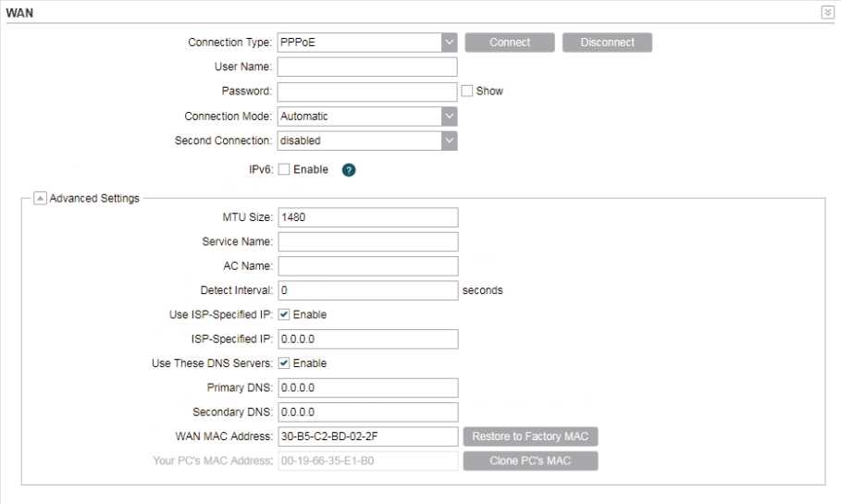The image size is (841, 504).
Task: Tick the Show password checkbox
Action: (467, 92)
